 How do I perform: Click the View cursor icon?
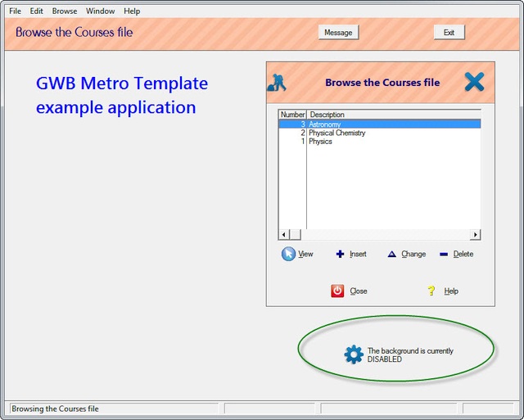pos(288,254)
